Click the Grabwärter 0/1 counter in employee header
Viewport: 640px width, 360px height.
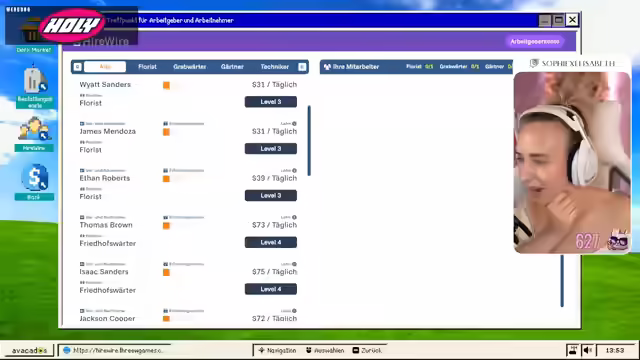(459, 67)
